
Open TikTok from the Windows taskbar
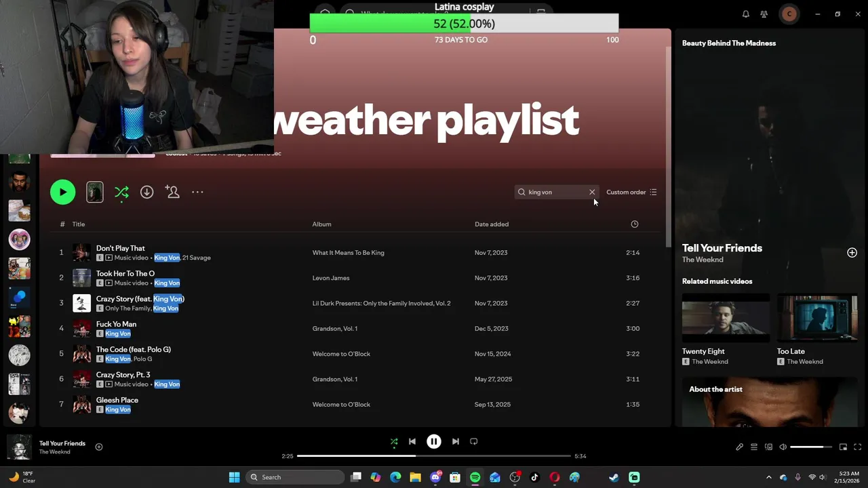pyautogui.click(x=534, y=477)
